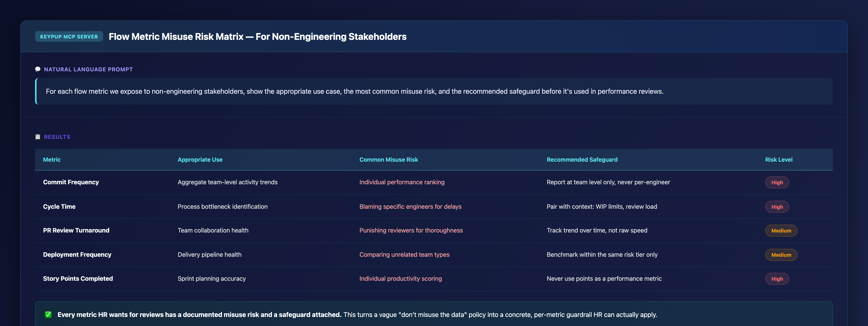Click the Metric column header
Viewport: 868px width, 326px height.
(52, 160)
